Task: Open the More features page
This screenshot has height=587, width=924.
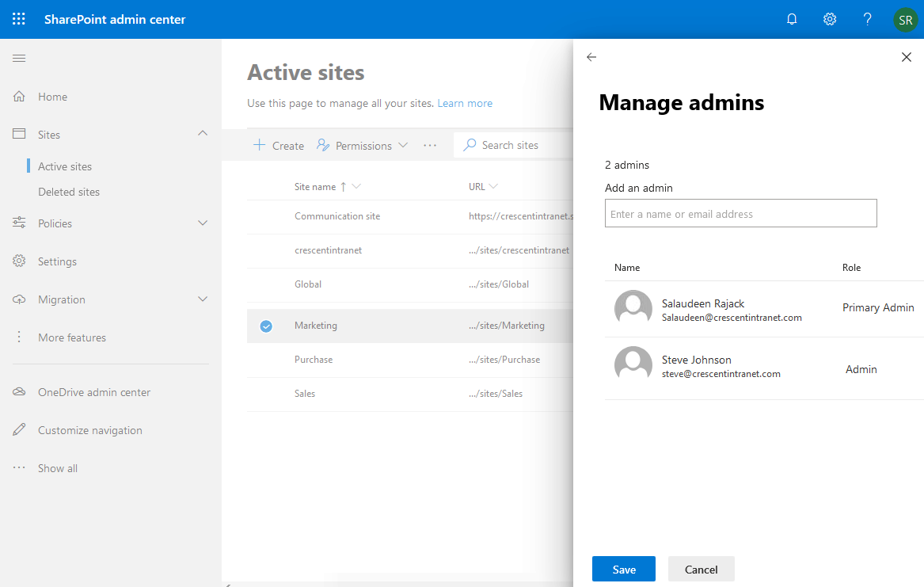Action: tap(72, 337)
